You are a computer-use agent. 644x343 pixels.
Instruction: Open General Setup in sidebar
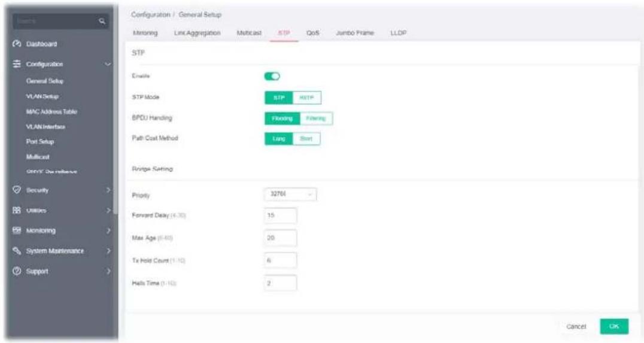pyautogui.click(x=45, y=81)
